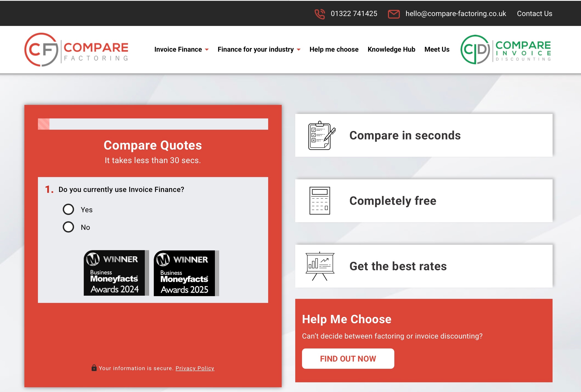Click the Compare Factoring logo

tap(76, 49)
